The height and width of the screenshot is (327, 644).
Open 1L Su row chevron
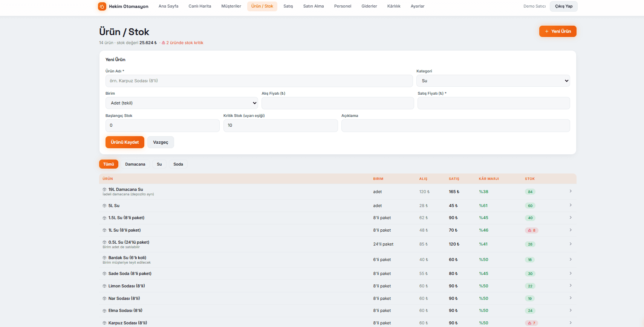571,230
